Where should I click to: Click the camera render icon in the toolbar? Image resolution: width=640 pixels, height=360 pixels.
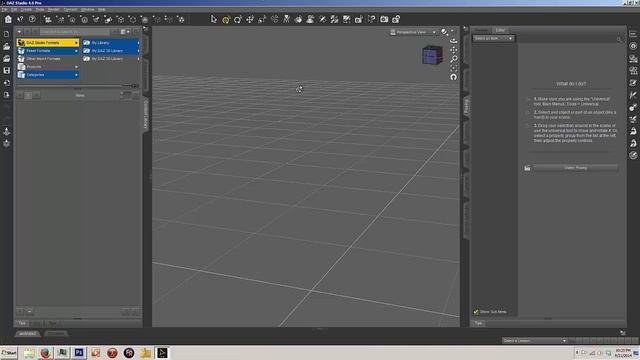[x=384, y=19]
